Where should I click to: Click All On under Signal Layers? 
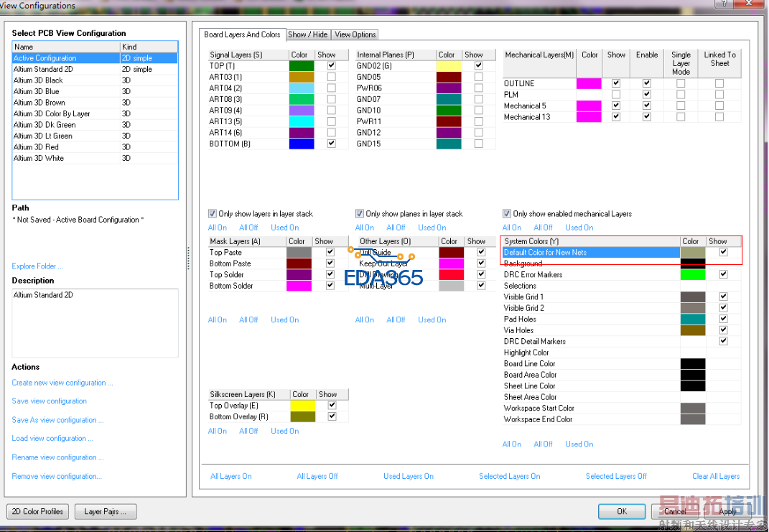click(x=218, y=228)
